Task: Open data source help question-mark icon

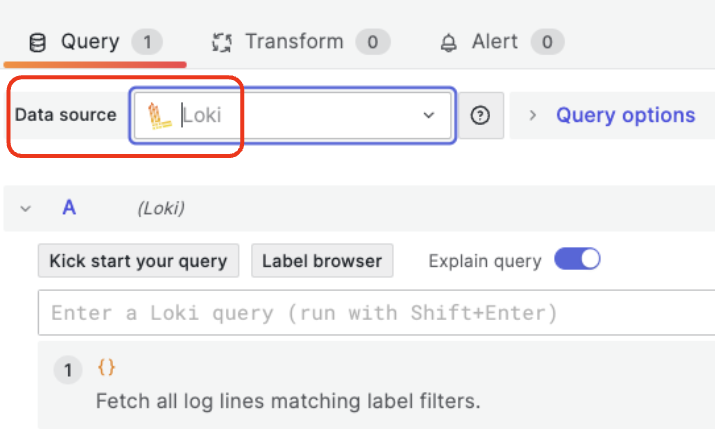Action: click(x=480, y=115)
